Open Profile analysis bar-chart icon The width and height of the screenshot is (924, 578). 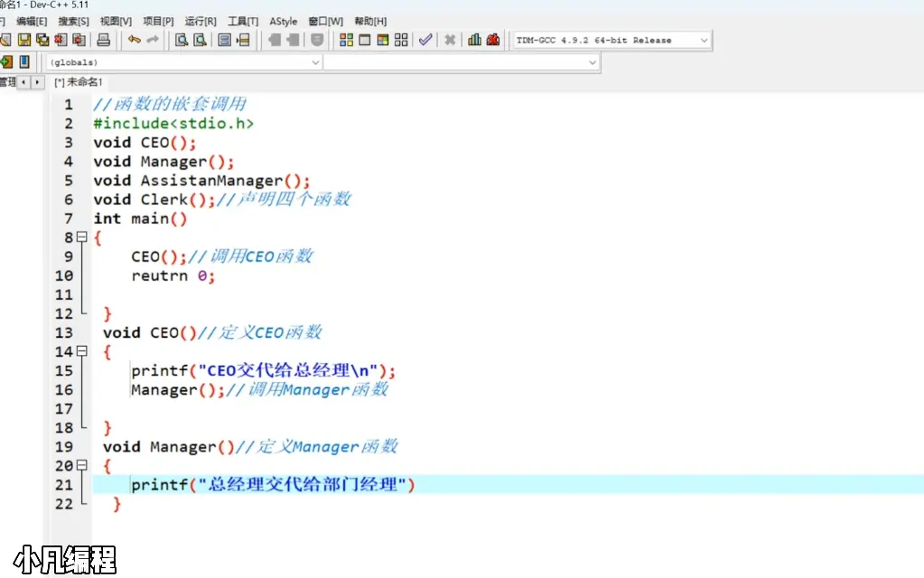click(x=474, y=40)
